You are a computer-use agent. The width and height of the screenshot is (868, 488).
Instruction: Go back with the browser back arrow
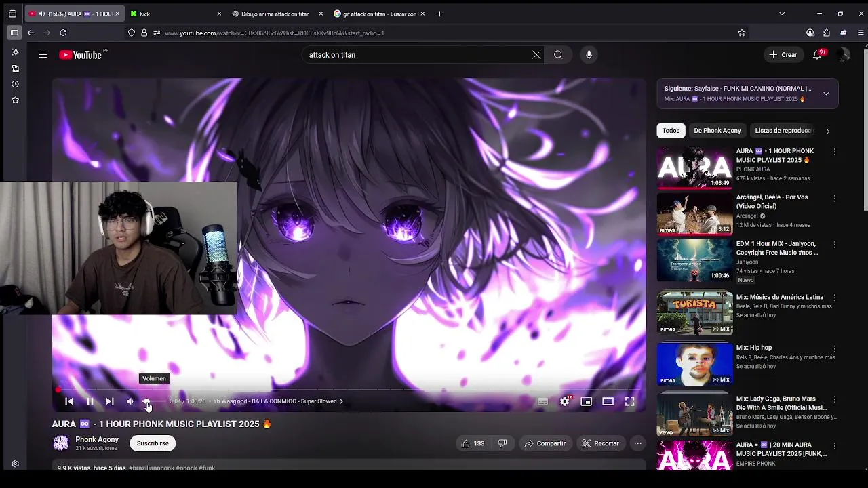[31, 33]
